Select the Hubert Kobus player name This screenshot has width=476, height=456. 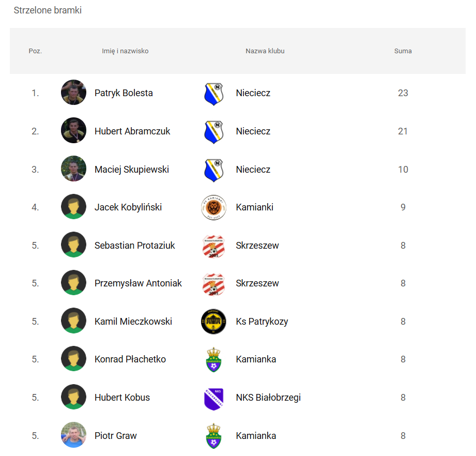point(122,398)
